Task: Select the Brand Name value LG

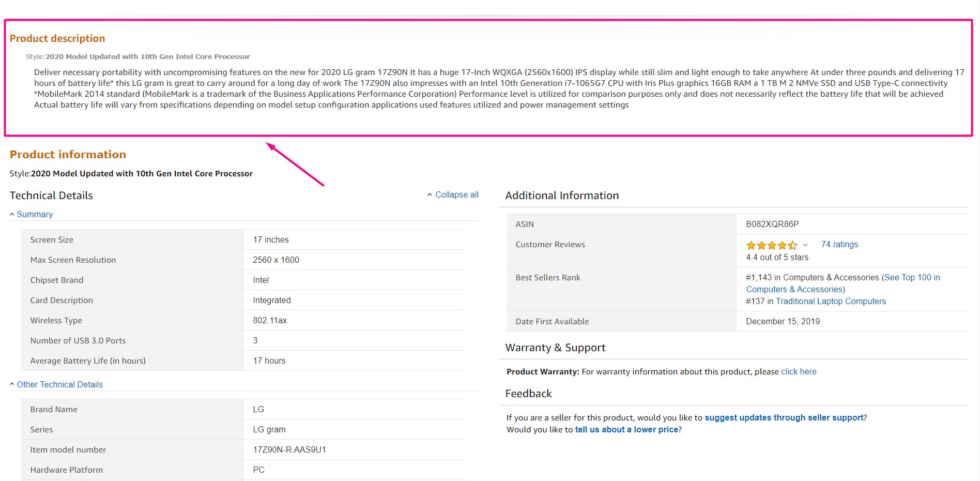Action: 258,409
